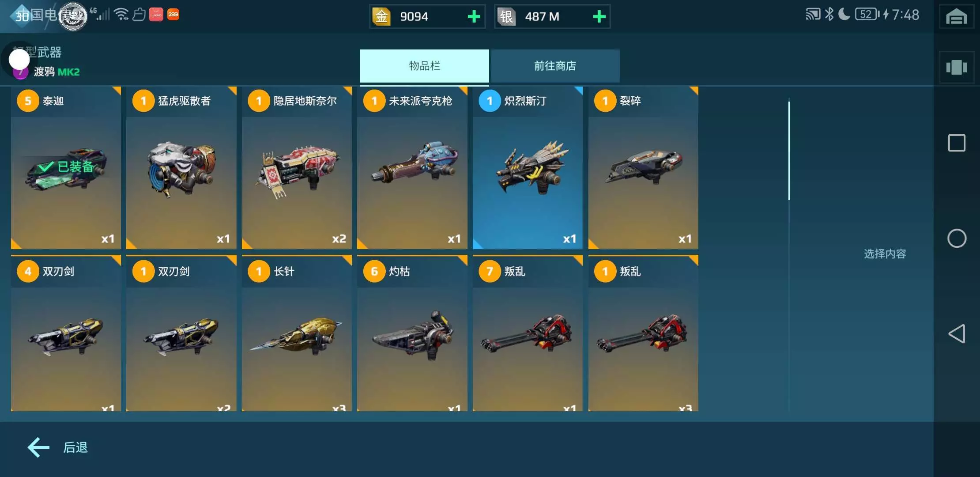Click the 后退 back label
Viewport: 980px width, 477px height.
coord(75,447)
